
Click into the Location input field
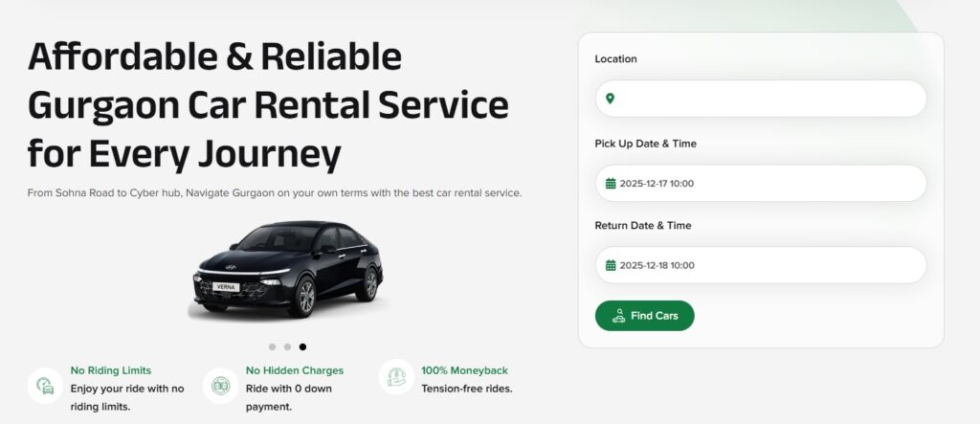coord(761,99)
